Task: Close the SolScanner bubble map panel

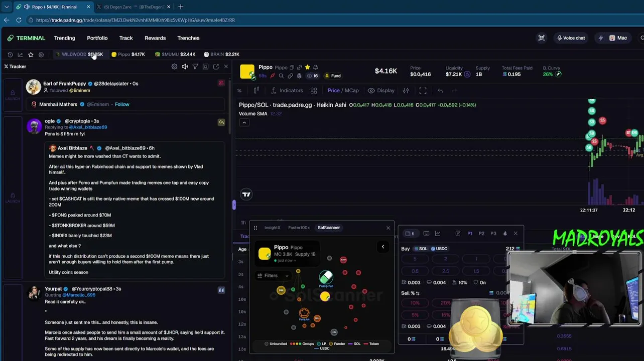Action: pyautogui.click(x=388, y=228)
